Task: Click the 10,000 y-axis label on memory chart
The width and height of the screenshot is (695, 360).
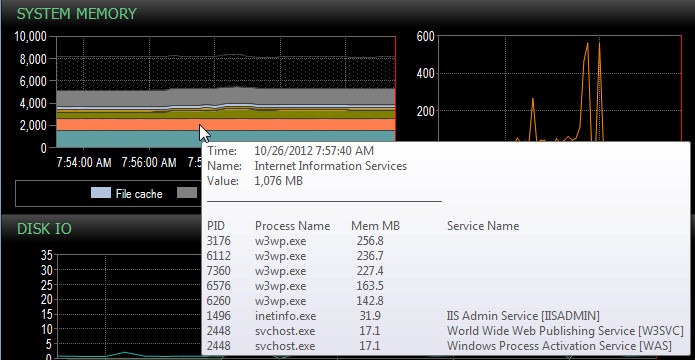Action: click(x=31, y=36)
